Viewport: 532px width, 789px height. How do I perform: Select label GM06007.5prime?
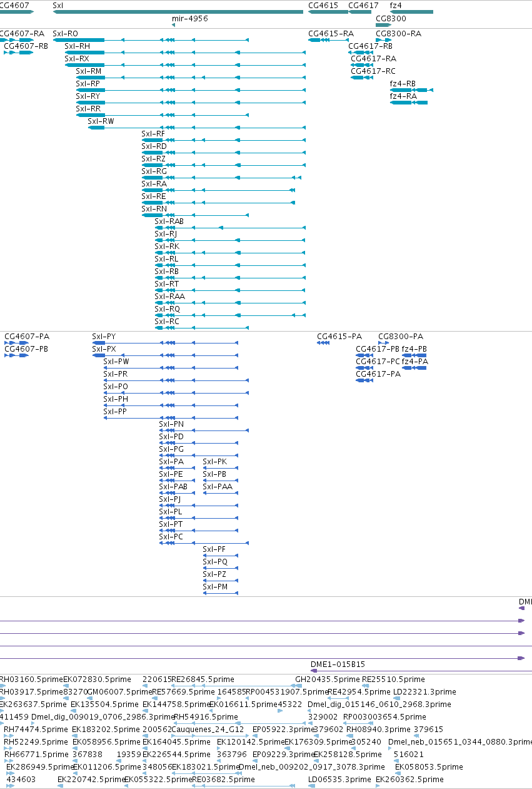click(x=119, y=692)
